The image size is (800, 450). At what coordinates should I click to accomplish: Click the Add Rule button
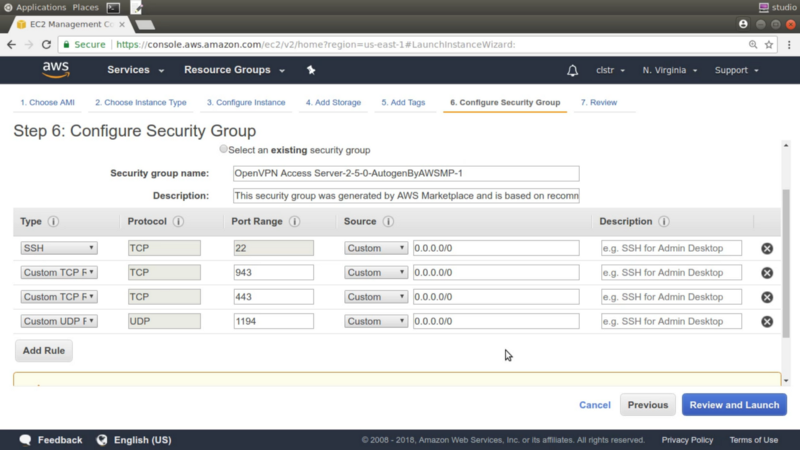click(44, 351)
